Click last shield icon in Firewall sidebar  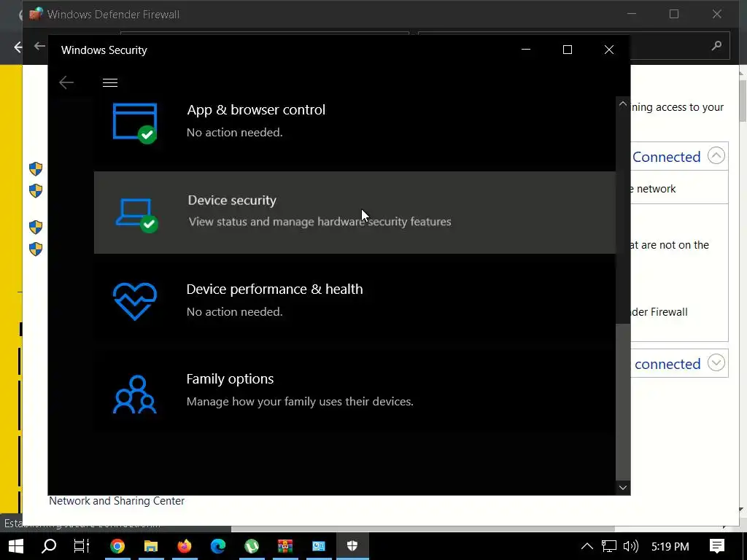point(36,249)
